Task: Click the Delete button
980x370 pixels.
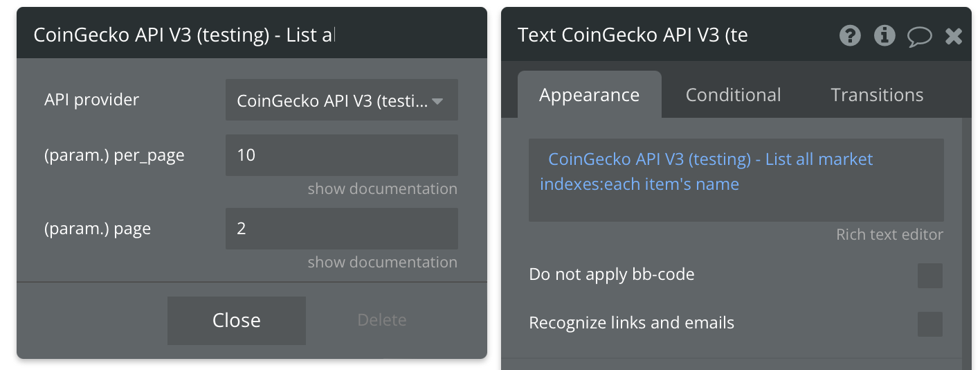Action: pyautogui.click(x=382, y=320)
